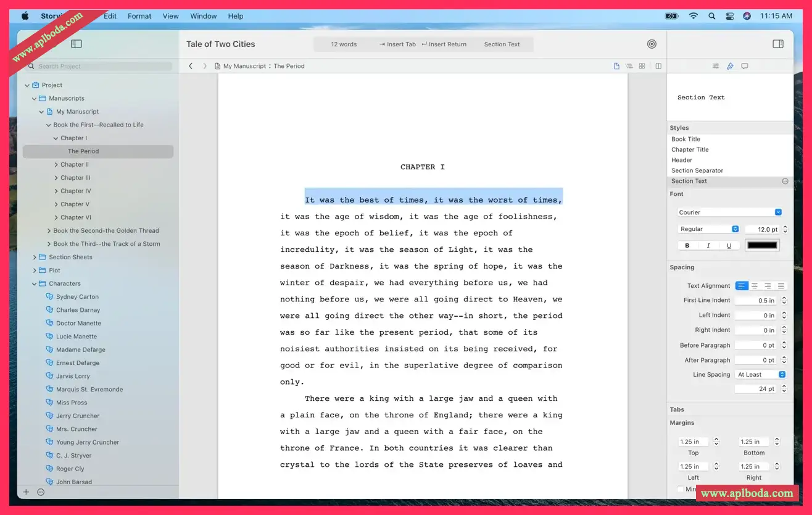Open the Courier font family dropdown
812x515 pixels.
click(730, 212)
